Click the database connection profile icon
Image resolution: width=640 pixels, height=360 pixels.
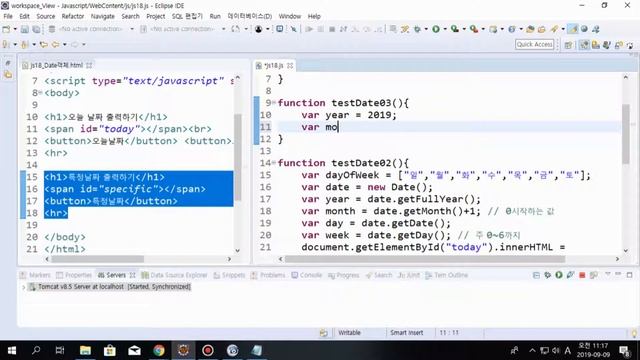[x=52, y=29]
